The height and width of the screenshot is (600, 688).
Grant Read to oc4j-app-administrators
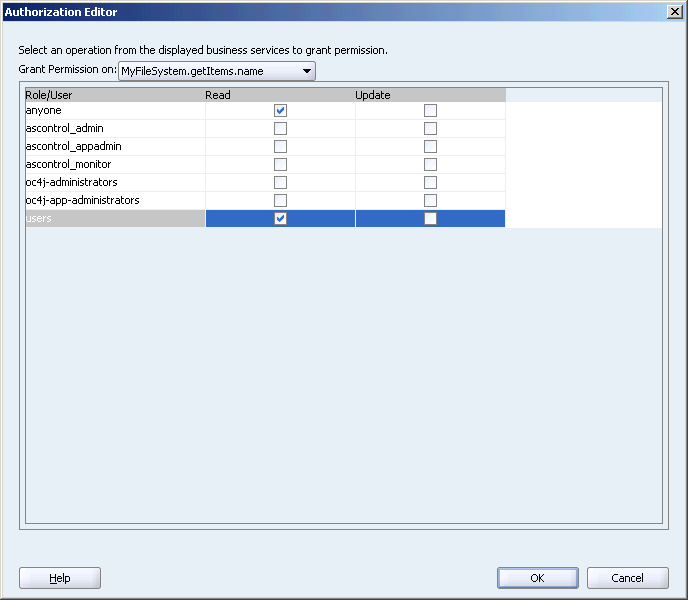pyautogui.click(x=280, y=201)
